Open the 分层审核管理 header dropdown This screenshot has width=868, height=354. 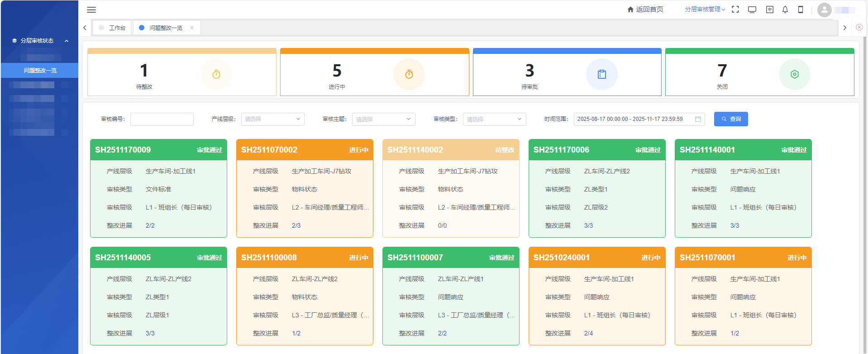coord(705,10)
